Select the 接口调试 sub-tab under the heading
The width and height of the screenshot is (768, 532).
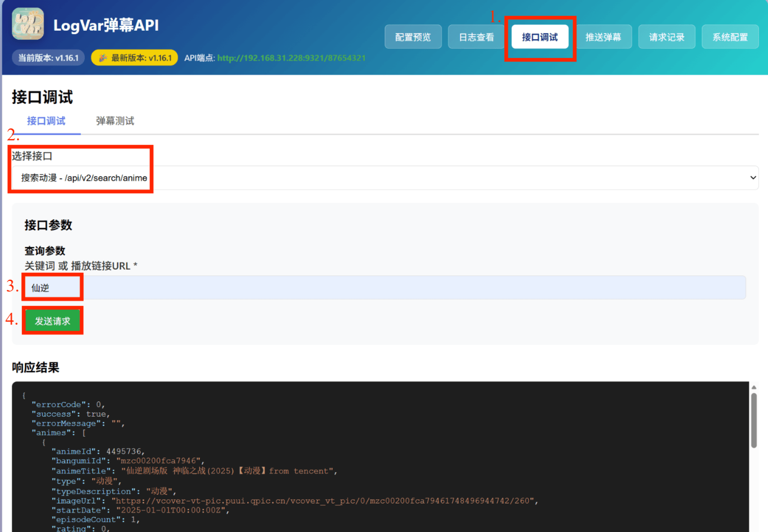coord(46,121)
